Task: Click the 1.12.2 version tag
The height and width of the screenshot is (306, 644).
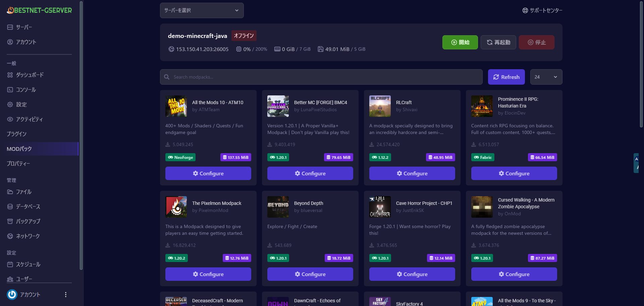Action: pos(380,157)
